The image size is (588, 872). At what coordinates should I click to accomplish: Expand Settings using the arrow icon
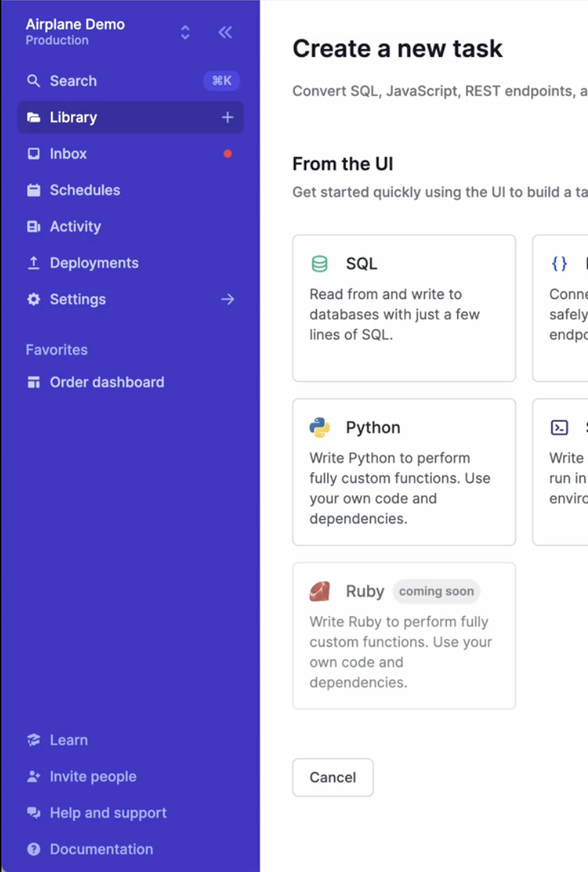tap(227, 300)
